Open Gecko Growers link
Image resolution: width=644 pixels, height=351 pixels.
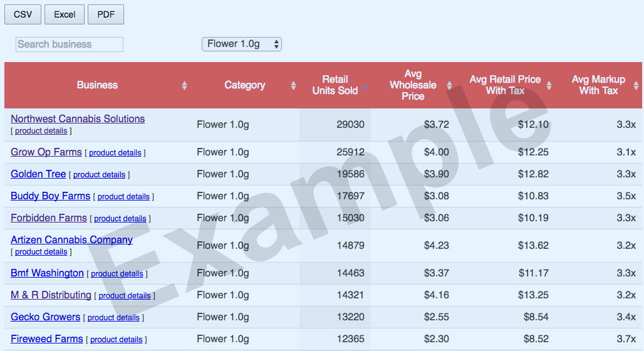(45, 317)
